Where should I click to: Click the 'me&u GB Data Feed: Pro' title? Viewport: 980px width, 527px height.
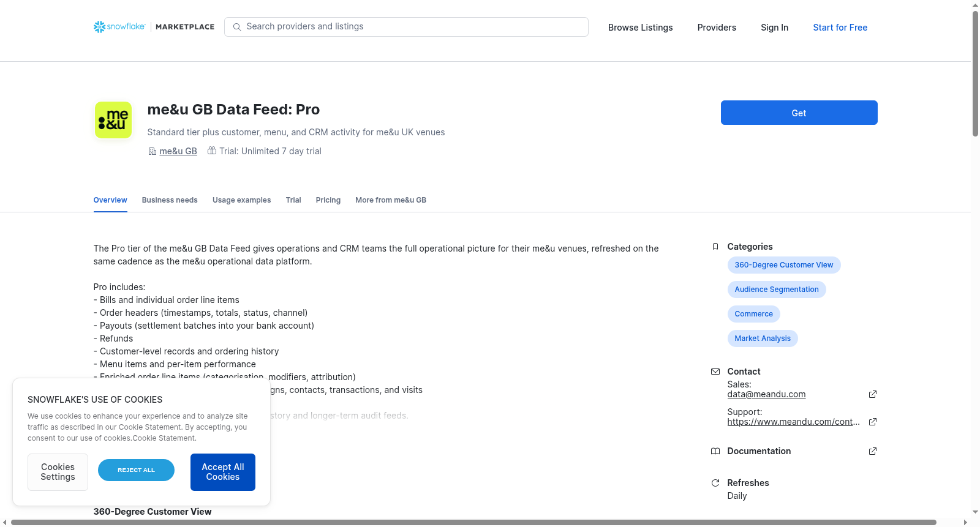[x=233, y=110]
